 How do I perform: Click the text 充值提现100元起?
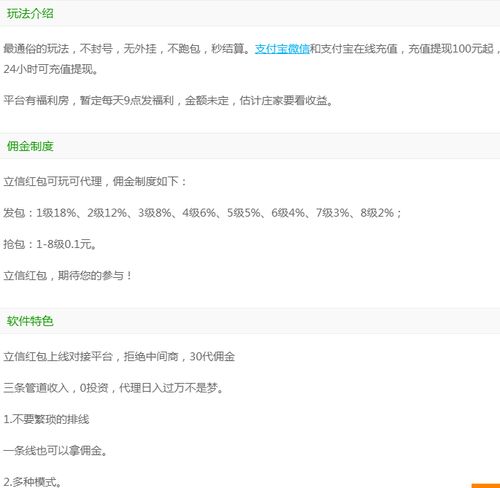[451, 49]
